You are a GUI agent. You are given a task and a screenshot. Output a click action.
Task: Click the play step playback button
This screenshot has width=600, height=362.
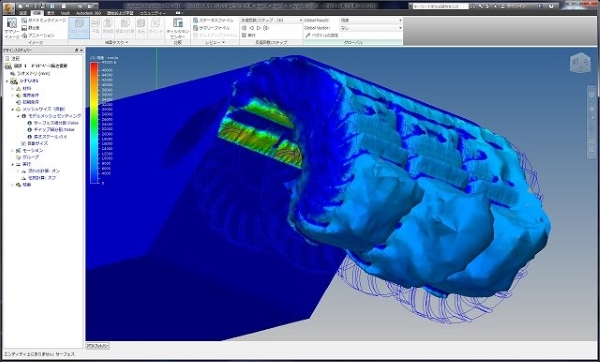[x=259, y=28]
